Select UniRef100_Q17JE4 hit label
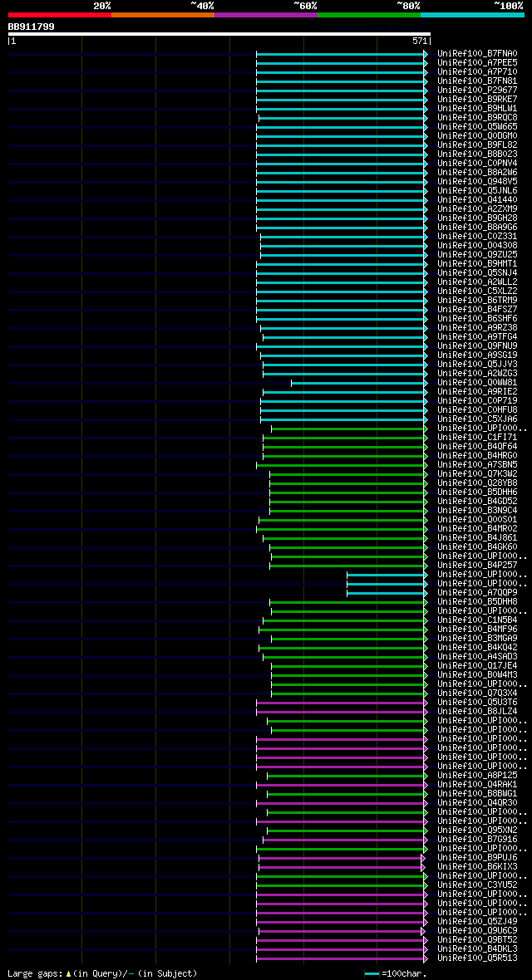The height and width of the screenshot is (980, 532). click(477, 665)
